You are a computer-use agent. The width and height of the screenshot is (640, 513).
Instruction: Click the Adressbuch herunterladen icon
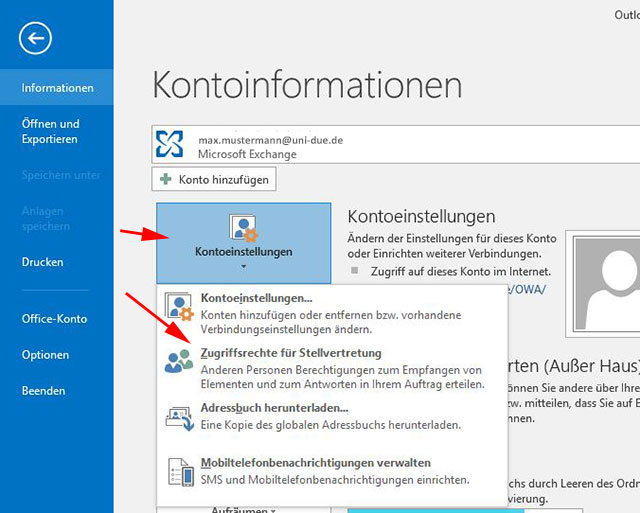pyautogui.click(x=179, y=416)
